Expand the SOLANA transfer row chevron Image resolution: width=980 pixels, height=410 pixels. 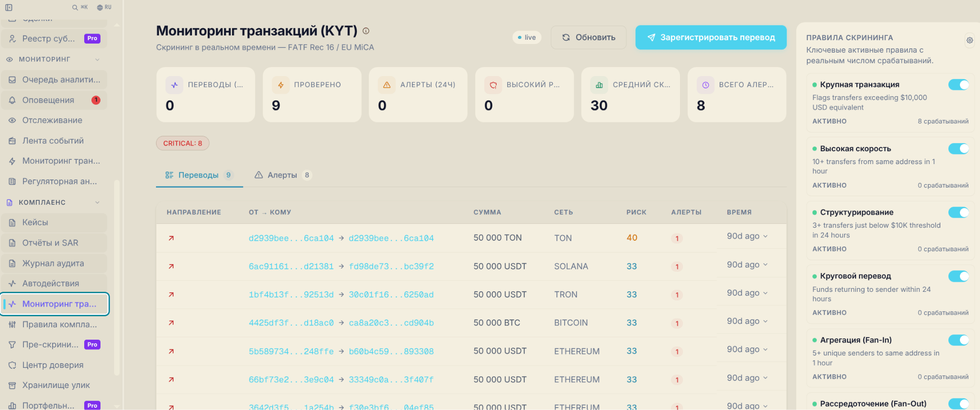coord(766,265)
